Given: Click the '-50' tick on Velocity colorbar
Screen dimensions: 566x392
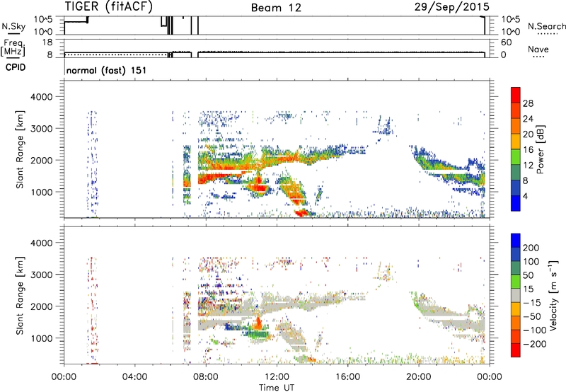Looking at the screenshot, I should coord(532,316).
